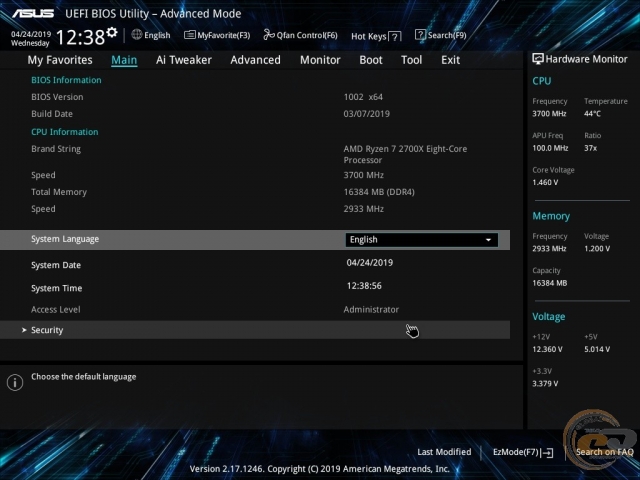Click the CPU Information heading
Image resolution: width=640 pixels, height=480 pixels.
coord(64,132)
